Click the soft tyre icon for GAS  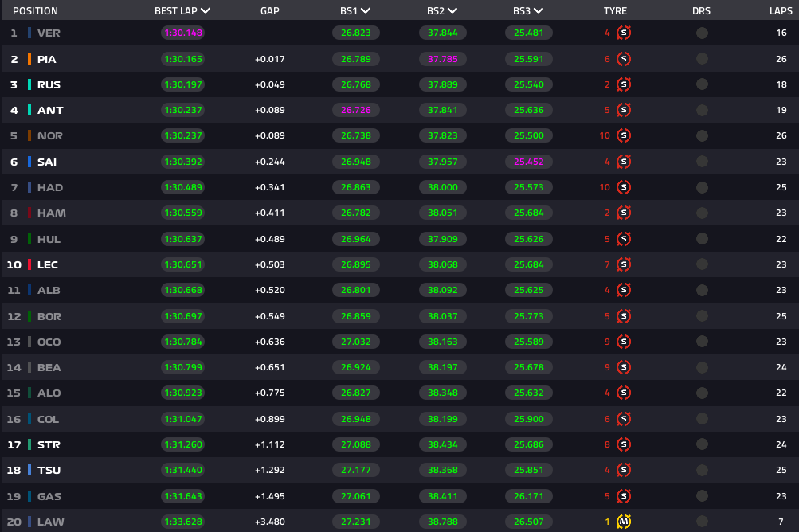pyautogui.click(x=624, y=496)
